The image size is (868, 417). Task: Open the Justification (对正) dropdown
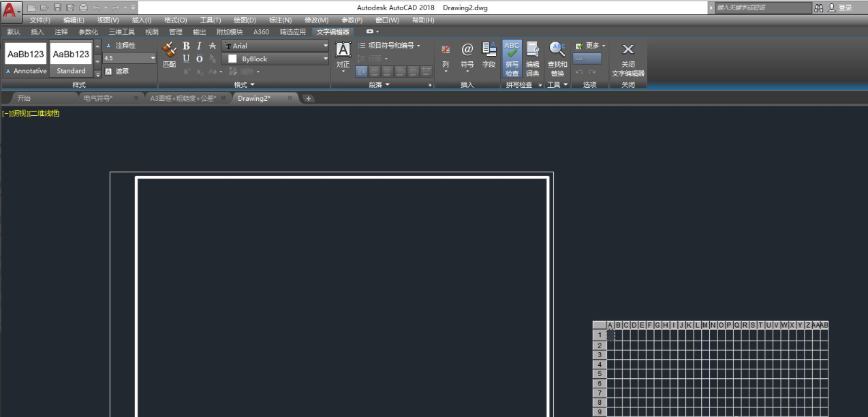click(x=343, y=57)
